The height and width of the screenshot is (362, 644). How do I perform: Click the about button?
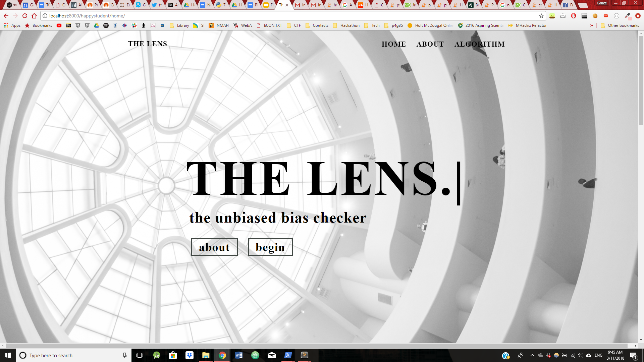click(x=214, y=247)
